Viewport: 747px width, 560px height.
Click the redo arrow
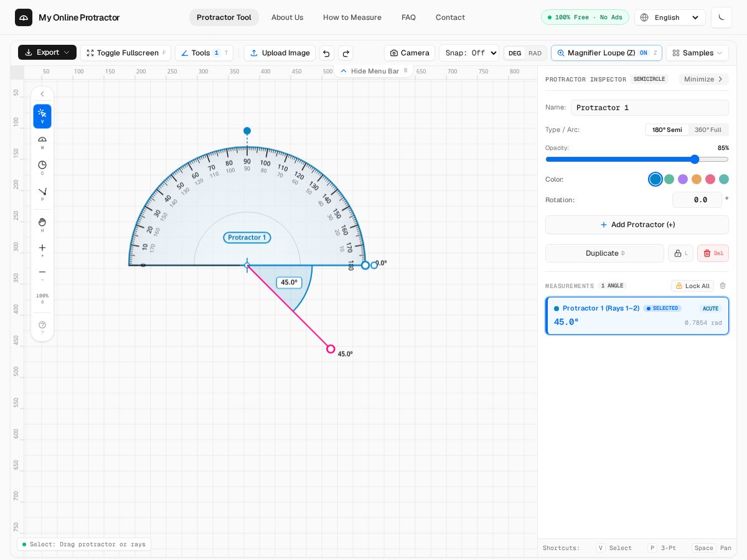click(345, 53)
